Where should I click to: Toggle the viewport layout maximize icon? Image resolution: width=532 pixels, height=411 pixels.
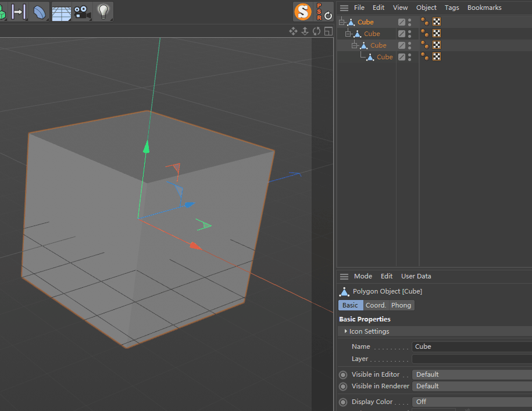tap(328, 31)
